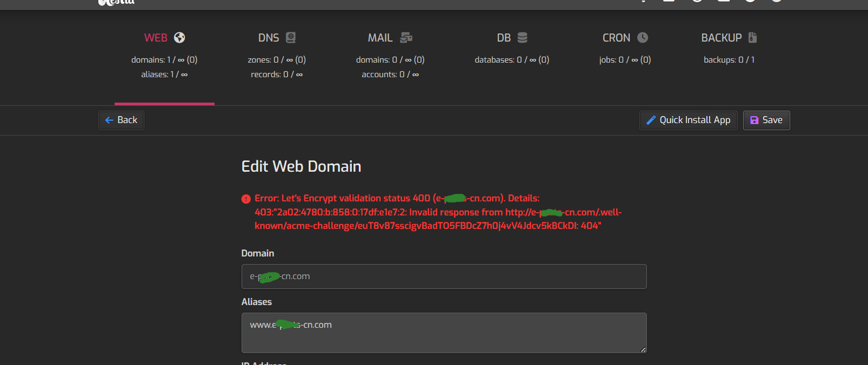This screenshot has height=365, width=868.
Task: Click the "databases: 0 / ∞ (0)" stat
Action: pos(512,60)
